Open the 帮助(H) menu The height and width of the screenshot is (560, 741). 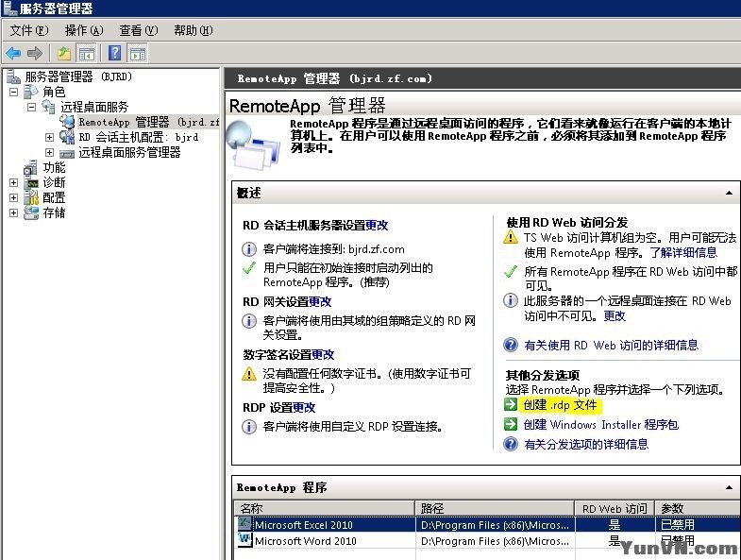pos(194,30)
